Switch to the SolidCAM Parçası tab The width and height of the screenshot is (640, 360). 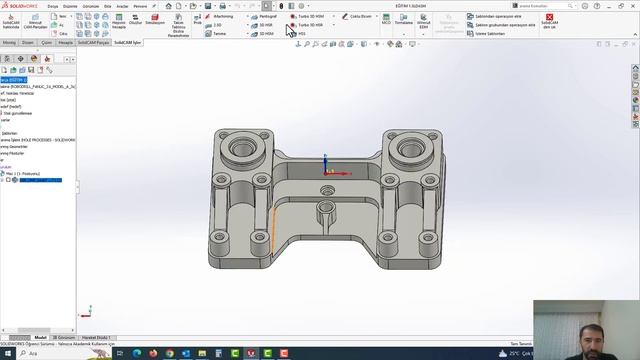tap(93, 42)
